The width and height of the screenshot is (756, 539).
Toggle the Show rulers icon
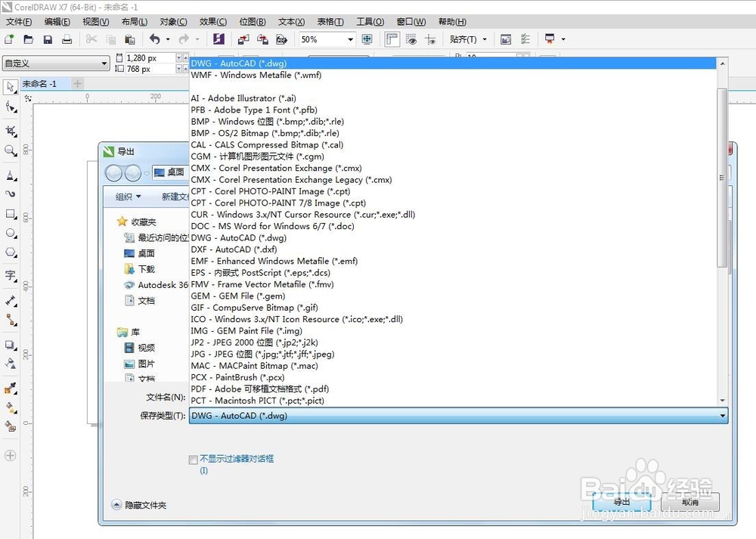pyautogui.click(x=392, y=39)
